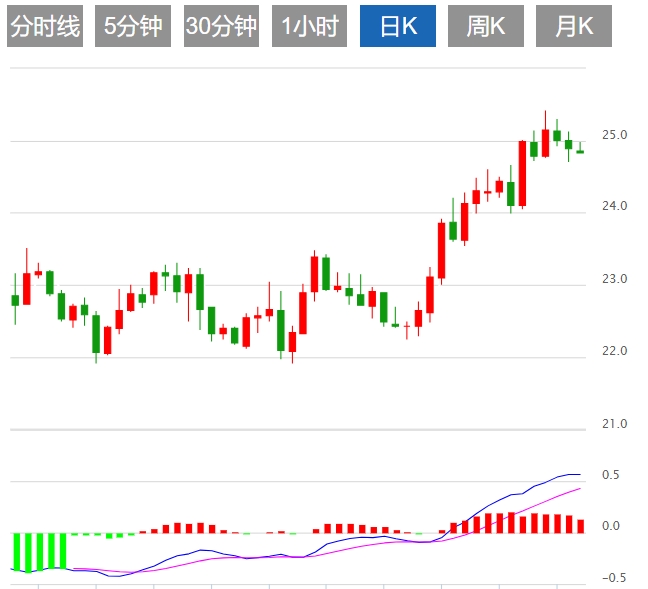This screenshot has height=589, width=648.
Task: Click the 21.0 price axis label
Action: (614, 425)
